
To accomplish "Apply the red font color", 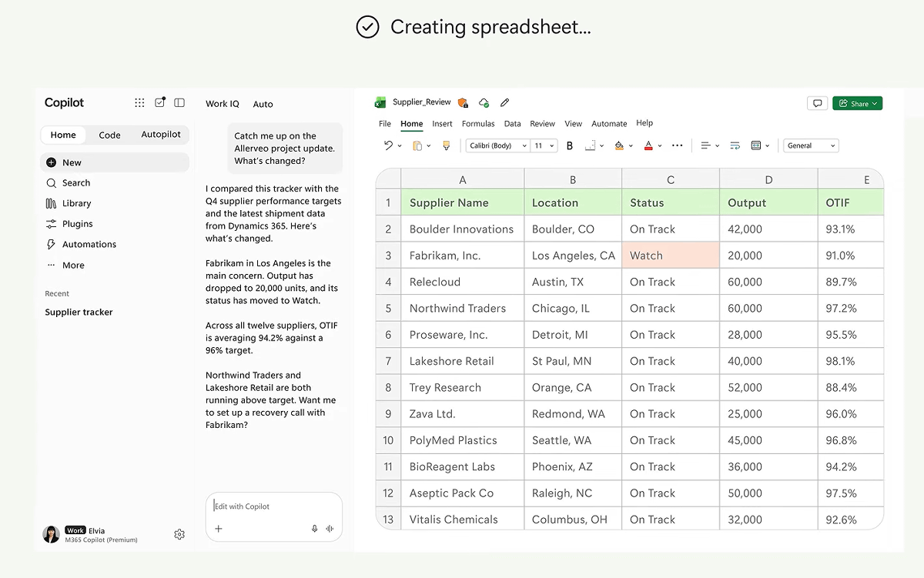I will click(x=648, y=145).
